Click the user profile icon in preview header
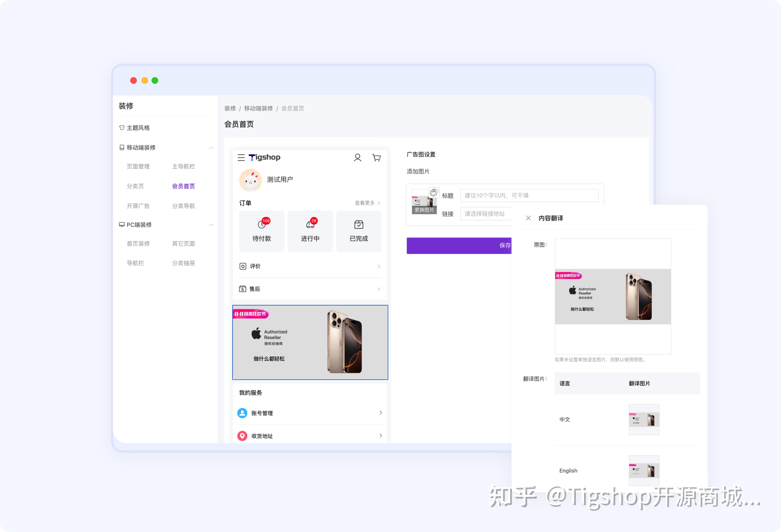Viewport: 781px width, 532px height. [x=358, y=158]
